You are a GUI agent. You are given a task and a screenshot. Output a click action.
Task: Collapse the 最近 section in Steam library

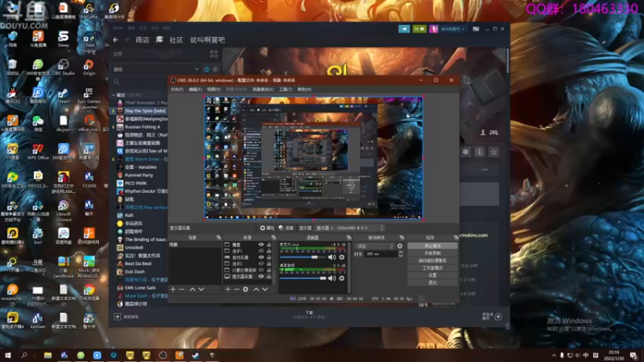pyautogui.click(x=114, y=95)
